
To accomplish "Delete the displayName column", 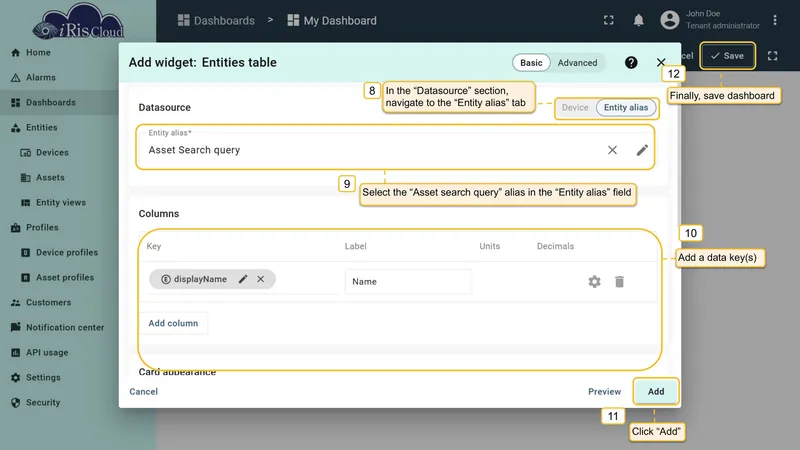I will [619, 282].
